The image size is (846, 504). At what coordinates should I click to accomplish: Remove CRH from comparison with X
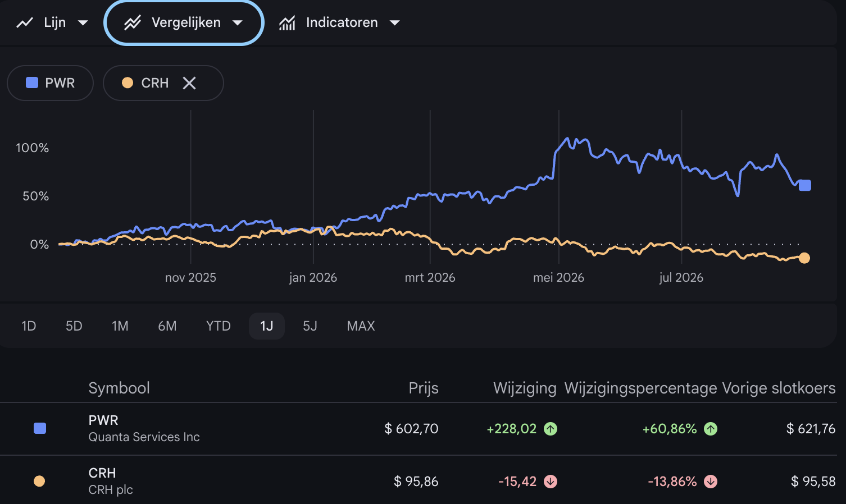coord(189,83)
